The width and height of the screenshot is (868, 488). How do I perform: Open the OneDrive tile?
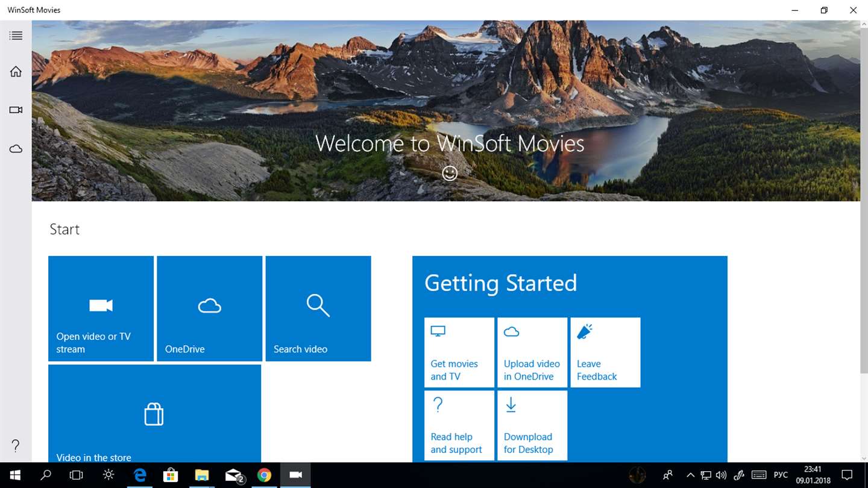(x=210, y=308)
